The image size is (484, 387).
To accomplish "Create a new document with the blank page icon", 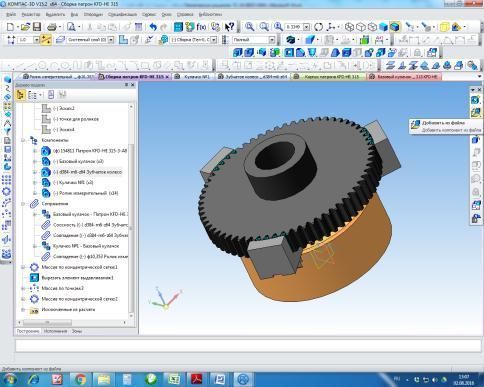I will coord(10,27).
